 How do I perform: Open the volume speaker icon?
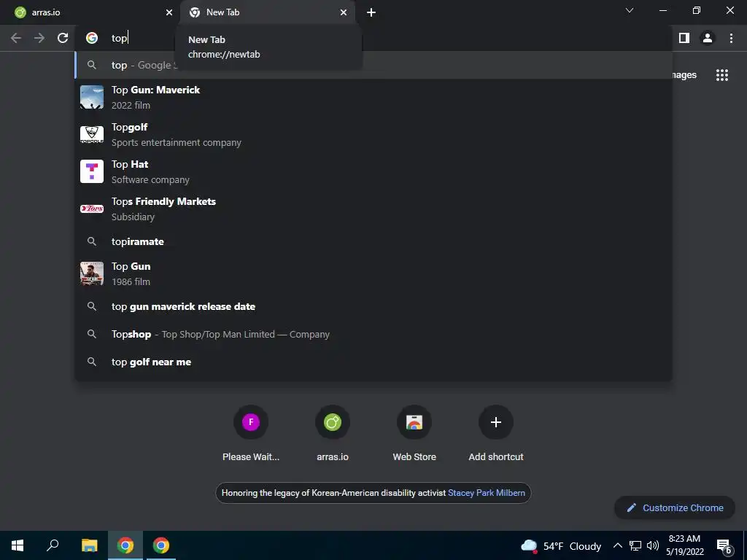pyautogui.click(x=653, y=545)
